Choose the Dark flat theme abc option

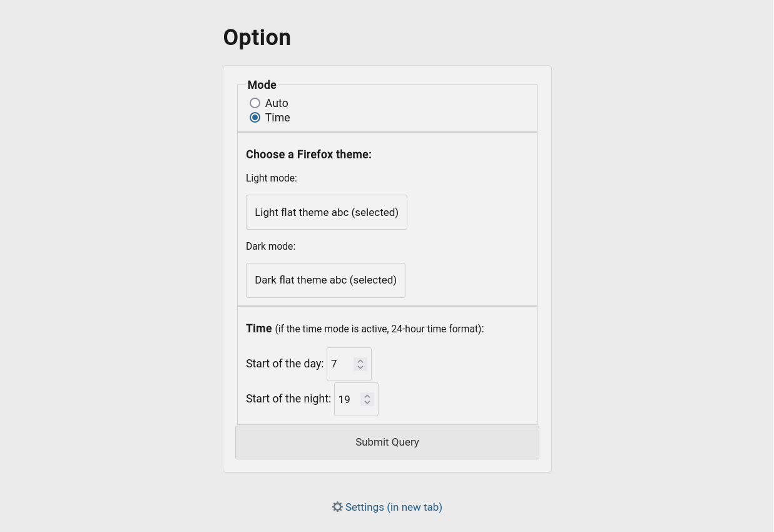(x=325, y=280)
